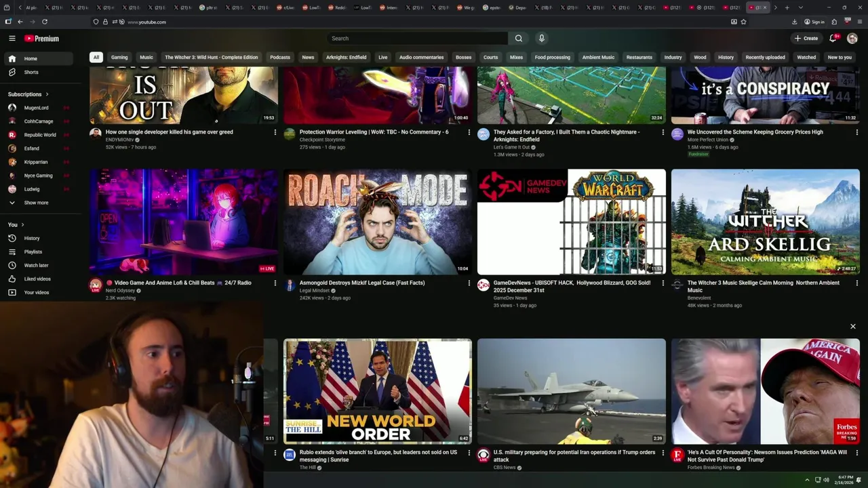Select the All filter chip

point(96,58)
